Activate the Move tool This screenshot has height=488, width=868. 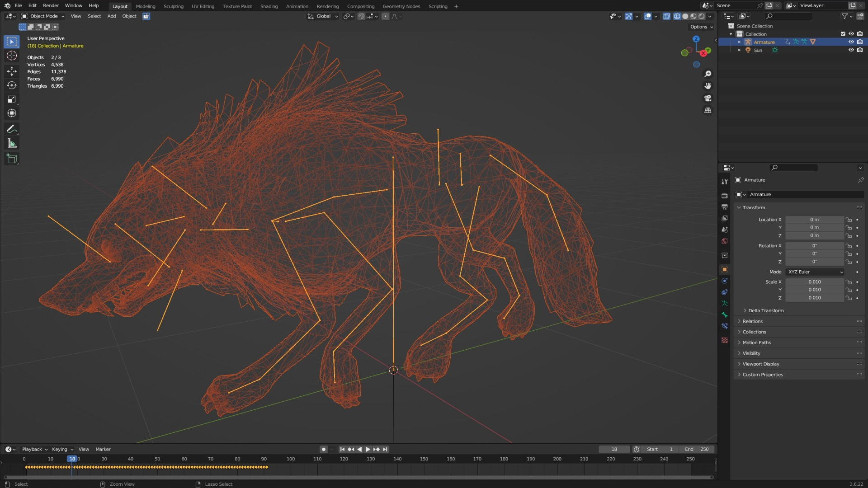click(12, 71)
